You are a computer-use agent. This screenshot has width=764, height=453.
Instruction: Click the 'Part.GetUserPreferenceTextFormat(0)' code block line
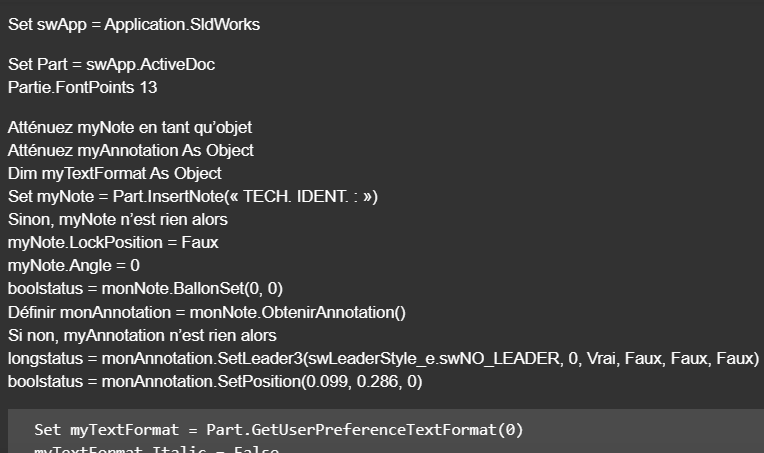point(364,430)
